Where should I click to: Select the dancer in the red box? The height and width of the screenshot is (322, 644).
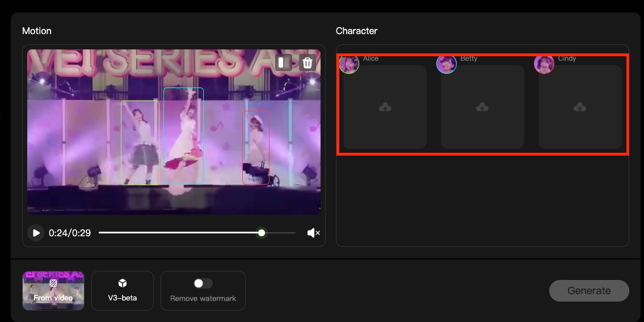(x=255, y=148)
